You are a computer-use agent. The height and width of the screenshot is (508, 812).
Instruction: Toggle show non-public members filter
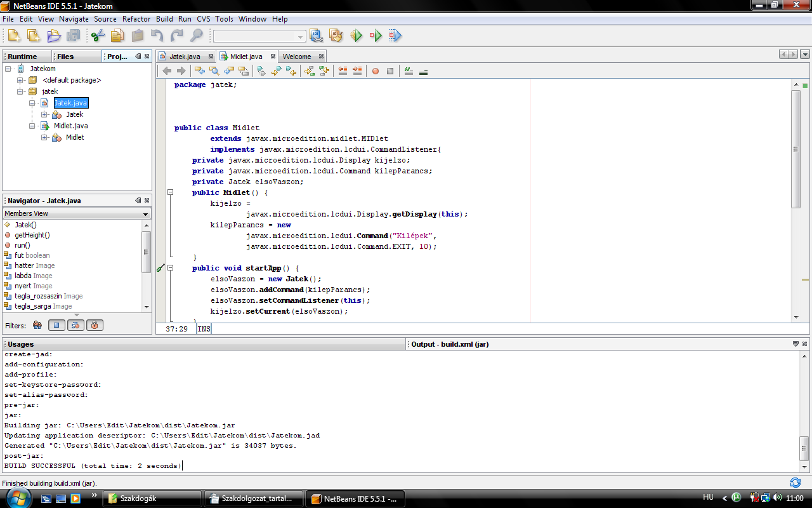coord(95,325)
